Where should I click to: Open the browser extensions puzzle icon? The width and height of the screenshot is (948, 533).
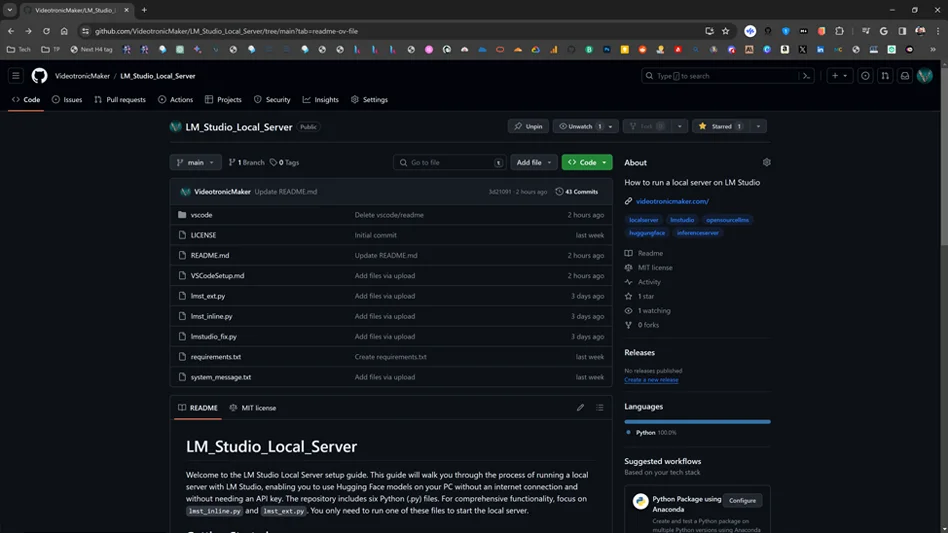[839, 31]
